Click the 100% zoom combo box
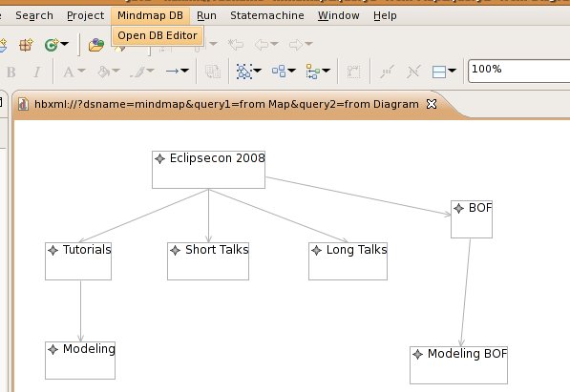 519,71
